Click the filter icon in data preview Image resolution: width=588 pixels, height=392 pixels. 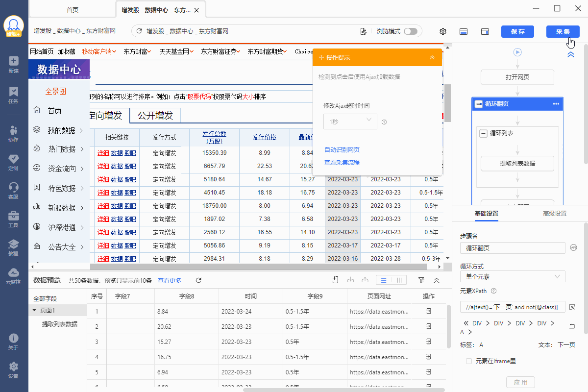(x=421, y=280)
